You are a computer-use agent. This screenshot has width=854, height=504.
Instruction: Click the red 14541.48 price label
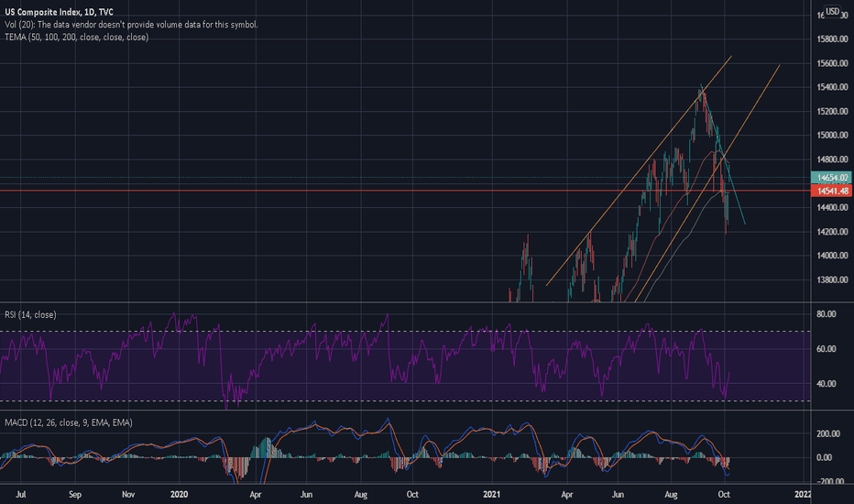[x=832, y=191]
